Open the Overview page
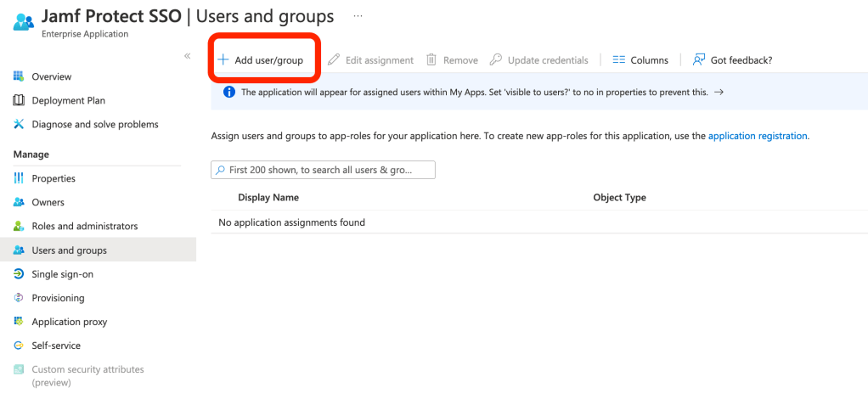868x399 pixels. 51,76
